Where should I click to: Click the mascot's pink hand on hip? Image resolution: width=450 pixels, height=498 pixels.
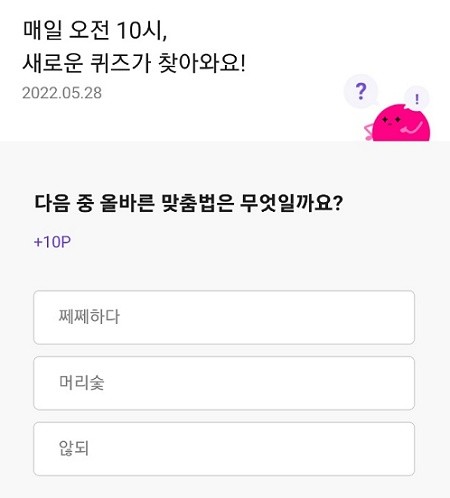(369, 132)
